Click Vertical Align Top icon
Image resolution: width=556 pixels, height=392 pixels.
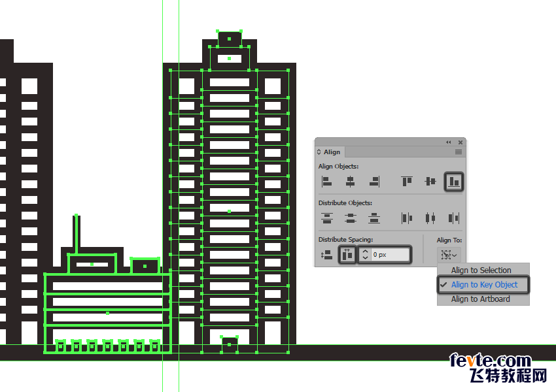[x=406, y=181]
